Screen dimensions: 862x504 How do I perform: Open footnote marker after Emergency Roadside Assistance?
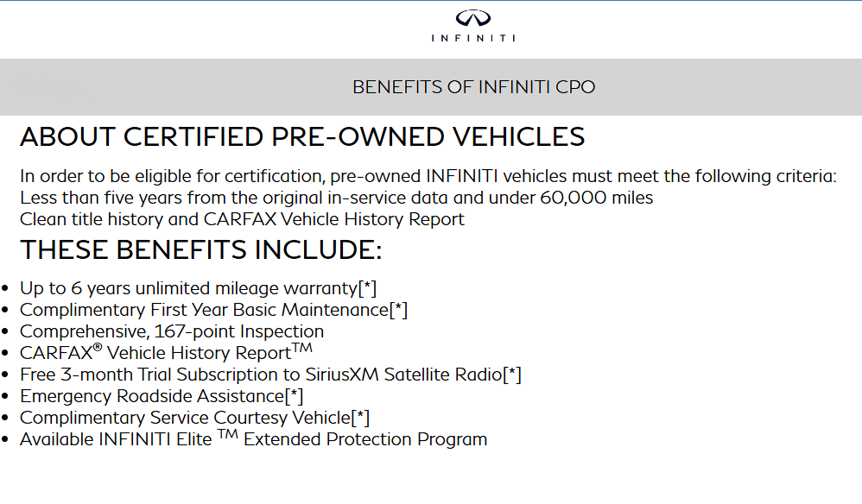(x=295, y=396)
